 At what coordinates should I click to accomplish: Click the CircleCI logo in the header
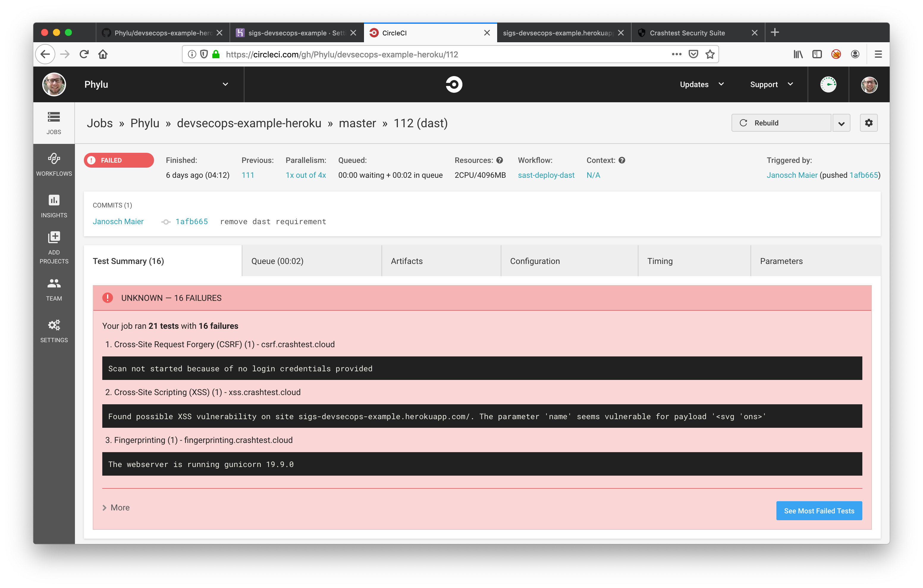point(454,84)
